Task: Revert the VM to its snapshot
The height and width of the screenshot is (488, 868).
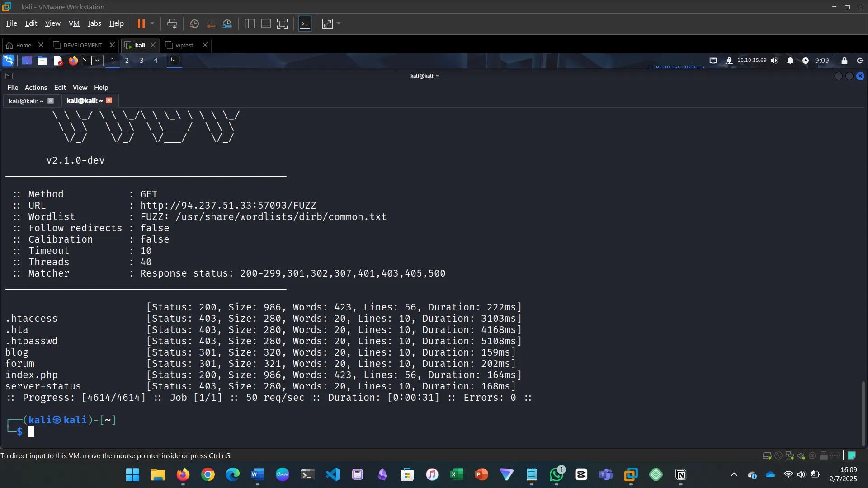Action: [x=211, y=23]
